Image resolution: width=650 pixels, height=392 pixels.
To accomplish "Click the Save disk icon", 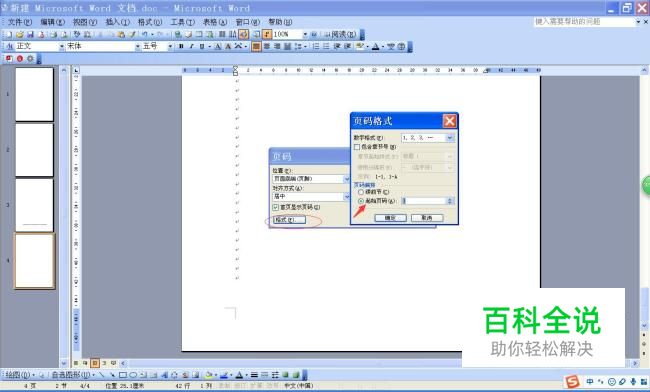I will tap(30, 34).
